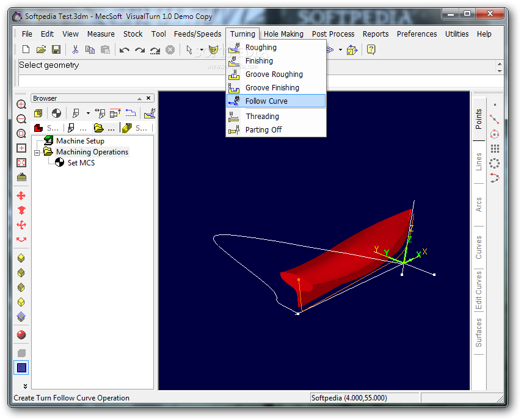The height and width of the screenshot is (420, 521).
Task: Click the yellow stock box icon in Browser
Action: [38, 114]
